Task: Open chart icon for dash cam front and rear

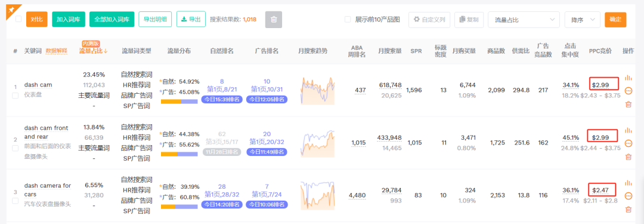Action: [x=628, y=130]
